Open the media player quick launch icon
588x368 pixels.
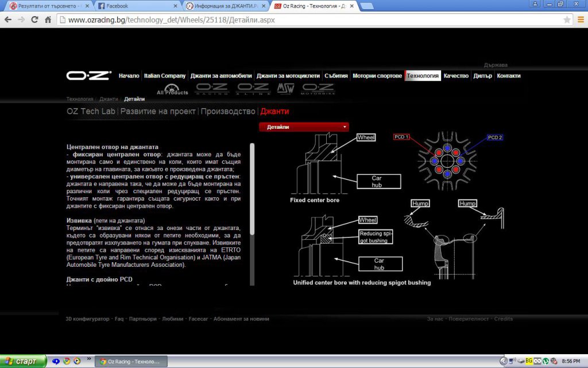coord(77,361)
